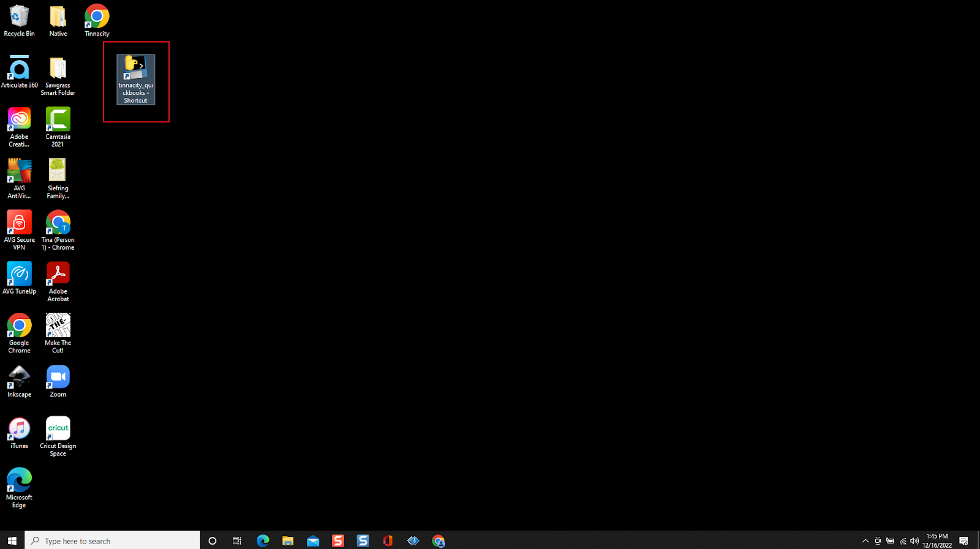The width and height of the screenshot is (980, 549).
Task: Open Wi-Fi network settings from tray
Action: (x=903, y=540)
